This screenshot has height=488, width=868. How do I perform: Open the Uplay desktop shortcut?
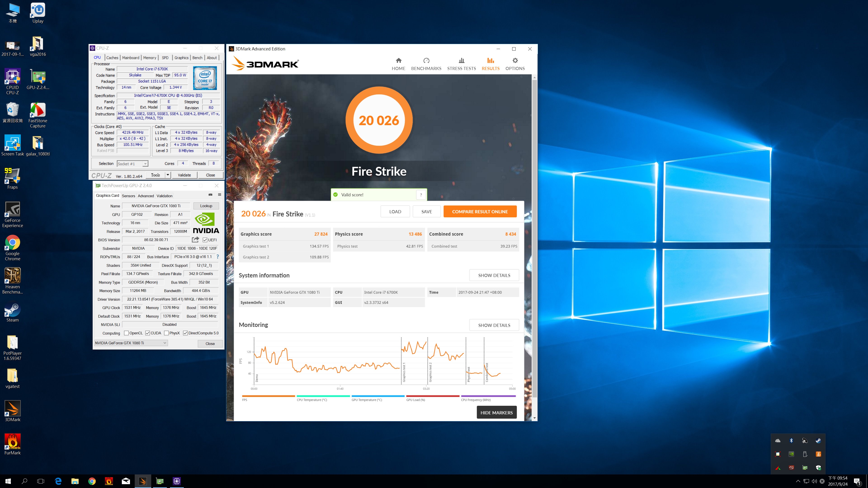(38, 13)
